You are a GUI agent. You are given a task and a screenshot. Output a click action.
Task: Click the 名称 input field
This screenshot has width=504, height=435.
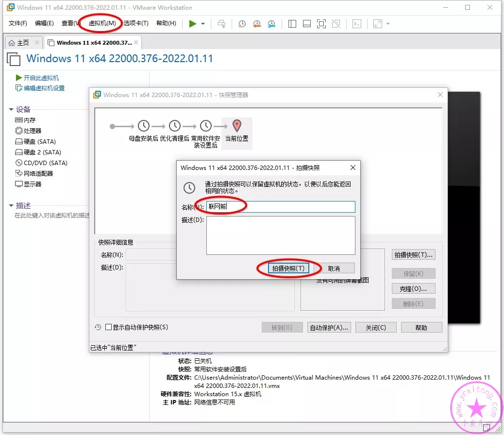[281, 206]
